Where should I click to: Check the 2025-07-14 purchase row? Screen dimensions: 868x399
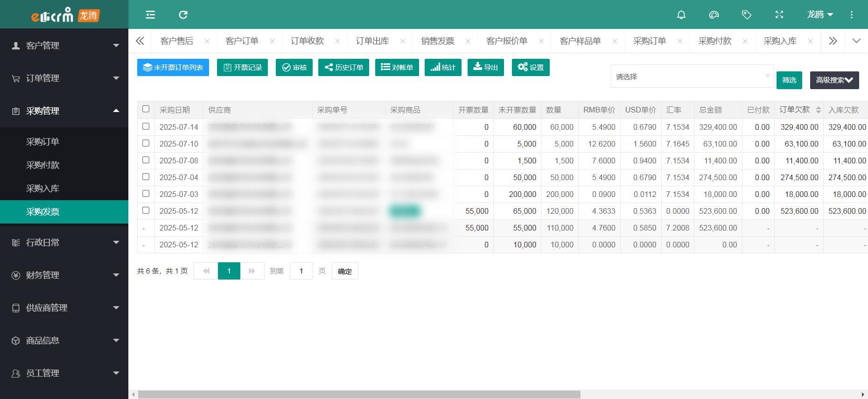point(146,126)
